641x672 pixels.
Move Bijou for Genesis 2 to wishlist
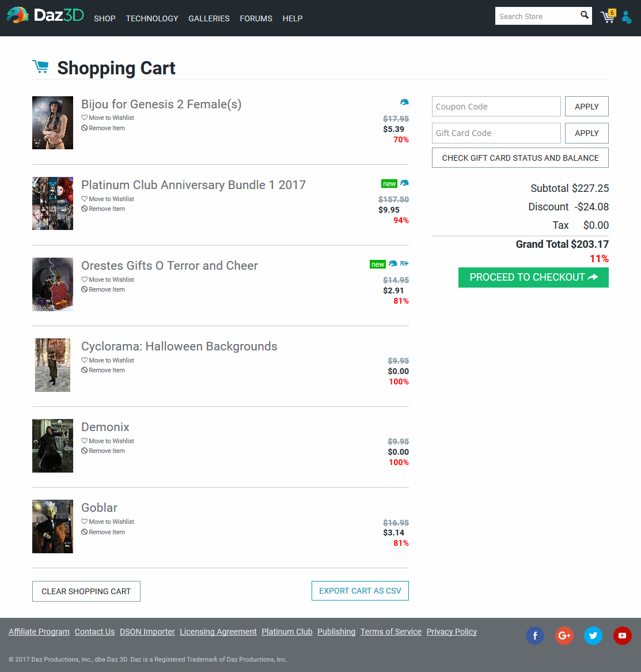pyautogui.click(x=108, y=118)
